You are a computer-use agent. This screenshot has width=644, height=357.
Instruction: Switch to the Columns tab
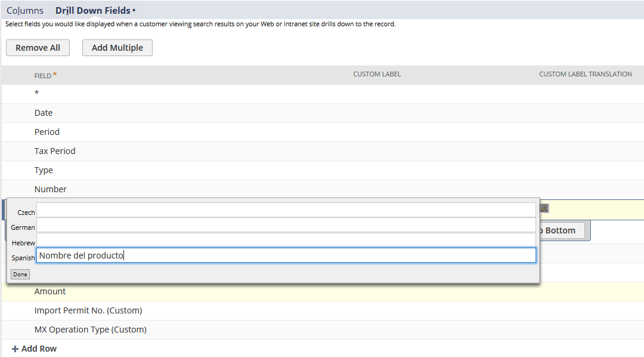tap(25, 11)
